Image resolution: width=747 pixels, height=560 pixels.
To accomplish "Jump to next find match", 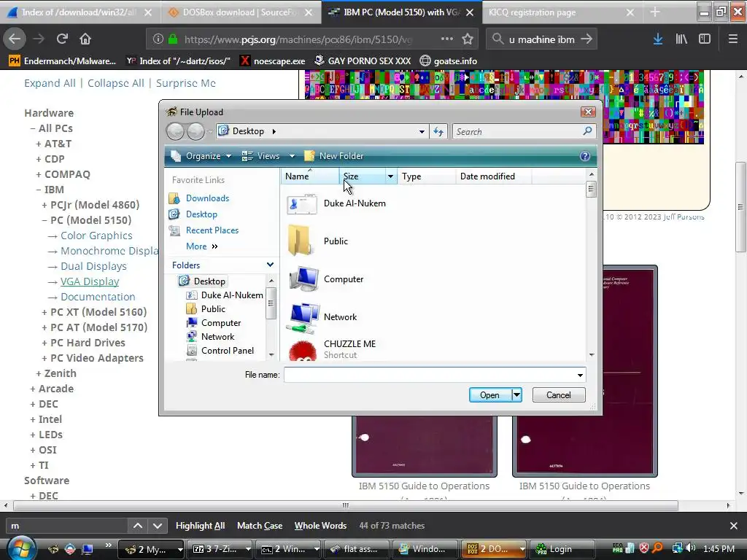I will coord(158,526).
